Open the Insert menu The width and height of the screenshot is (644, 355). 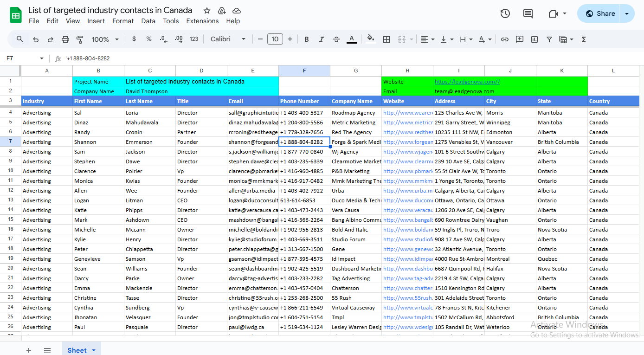[96, 21]
